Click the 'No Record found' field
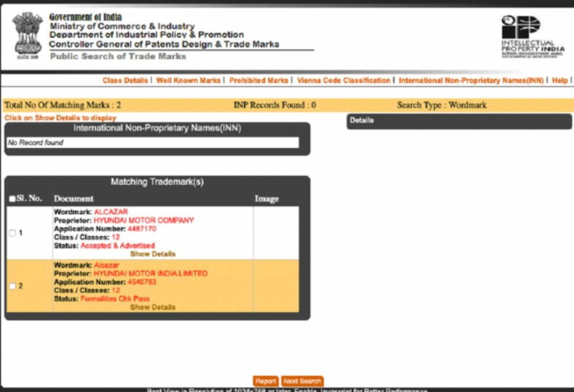574x392 pixels. click(x=153, y=142)
